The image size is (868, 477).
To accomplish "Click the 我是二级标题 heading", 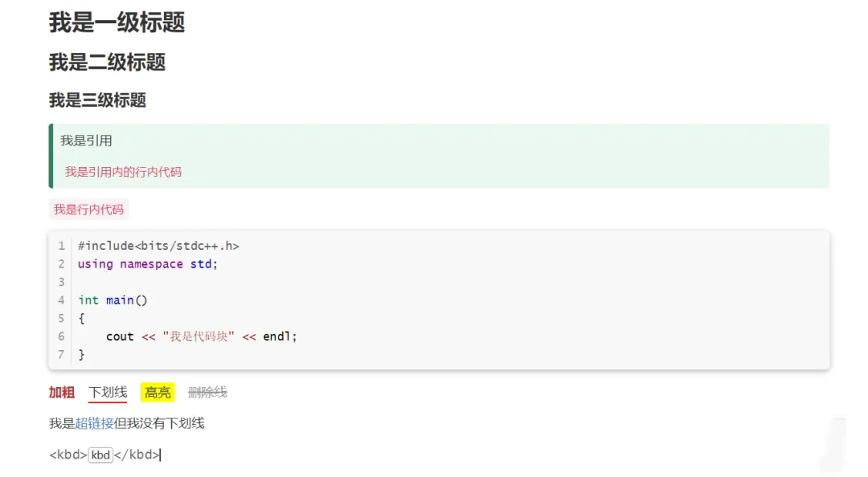I will point(107,62).
